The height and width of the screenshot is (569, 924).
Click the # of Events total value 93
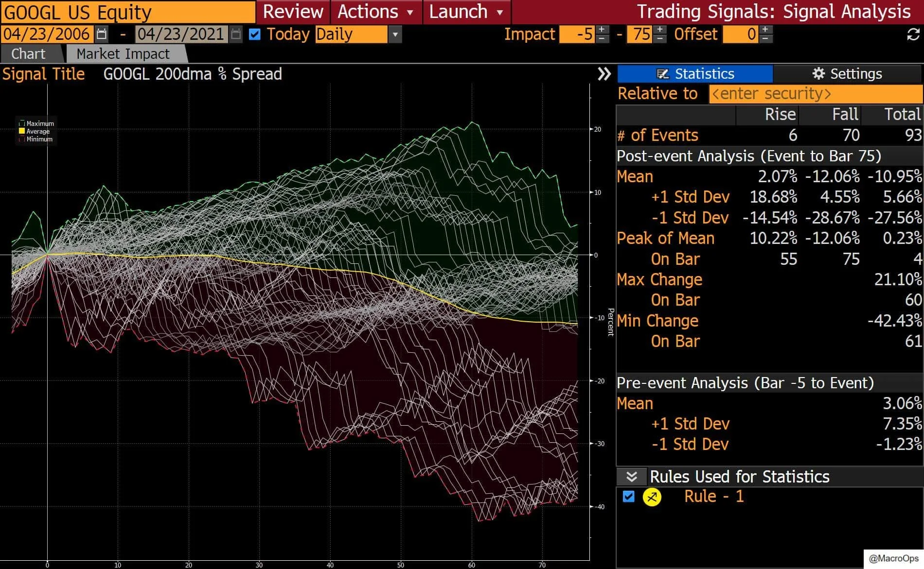[x=913, y=135]
